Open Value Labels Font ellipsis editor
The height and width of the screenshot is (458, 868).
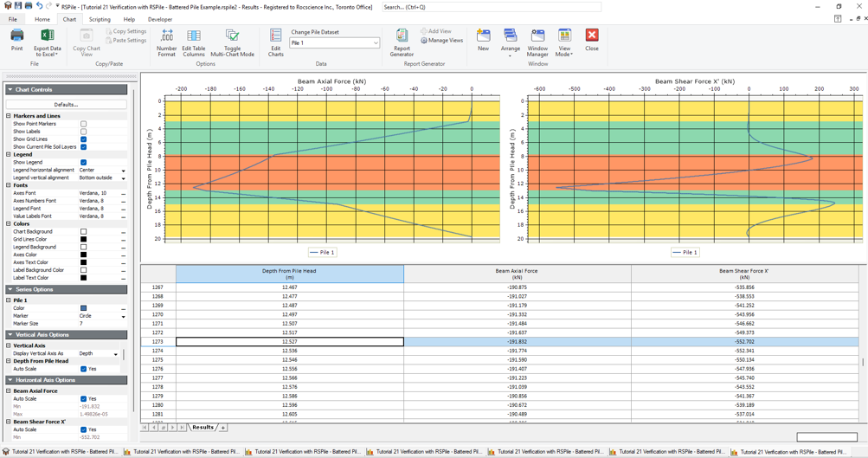124,216
